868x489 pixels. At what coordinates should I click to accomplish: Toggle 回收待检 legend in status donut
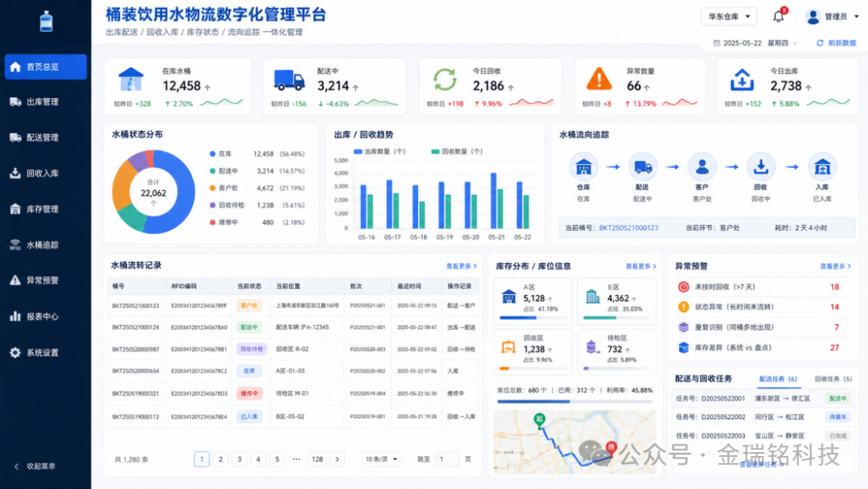227,205
